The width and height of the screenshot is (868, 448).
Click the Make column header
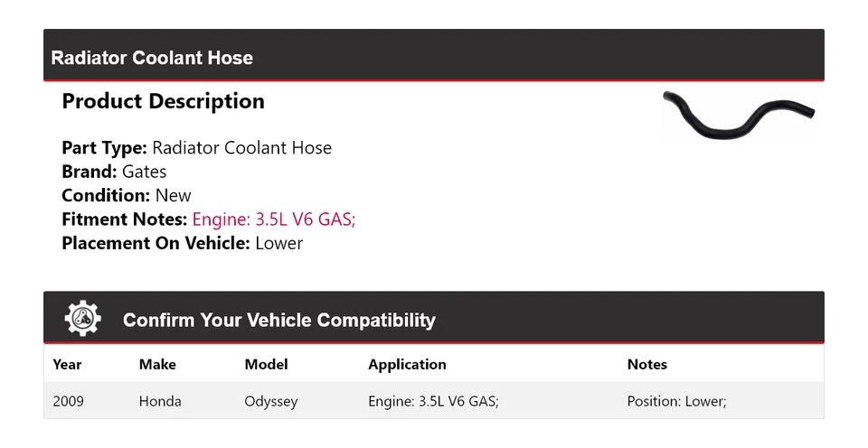157,364
